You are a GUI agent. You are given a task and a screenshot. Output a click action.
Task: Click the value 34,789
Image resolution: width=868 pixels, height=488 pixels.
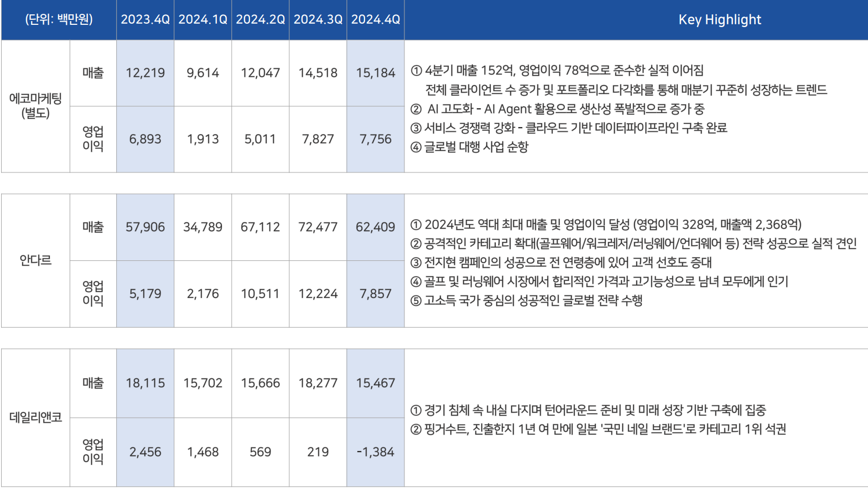point(202,227)
